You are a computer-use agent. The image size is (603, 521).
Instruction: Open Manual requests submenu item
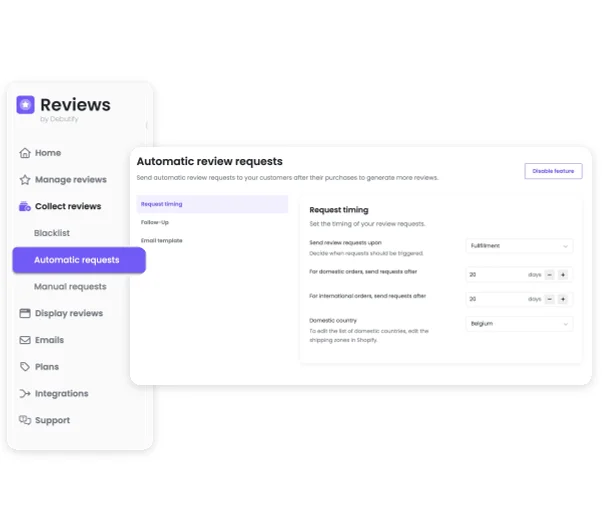pos(70,287)
